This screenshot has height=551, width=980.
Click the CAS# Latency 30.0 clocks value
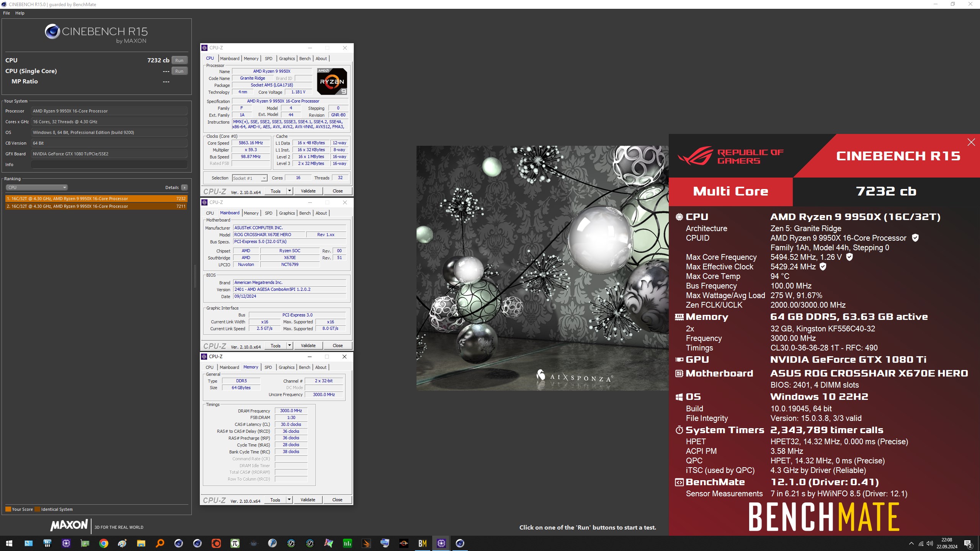pos(291,424)
